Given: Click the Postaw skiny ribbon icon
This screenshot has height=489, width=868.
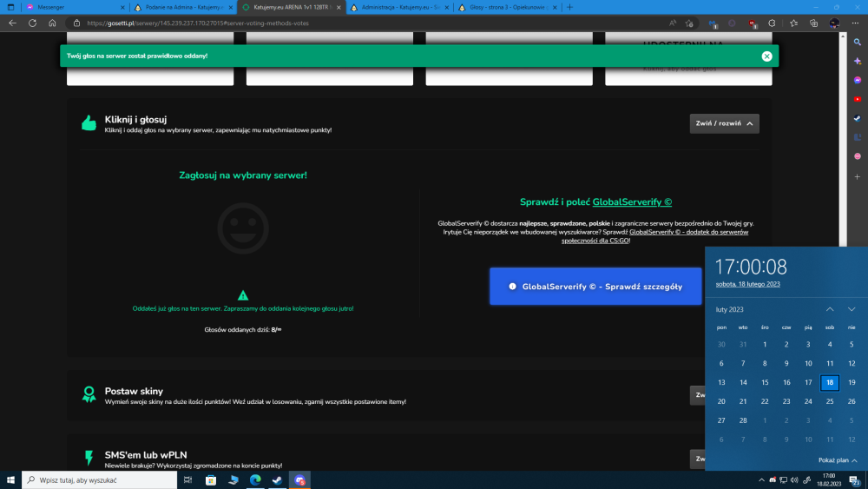Looking at the screenshot, I should coord(89,394).
